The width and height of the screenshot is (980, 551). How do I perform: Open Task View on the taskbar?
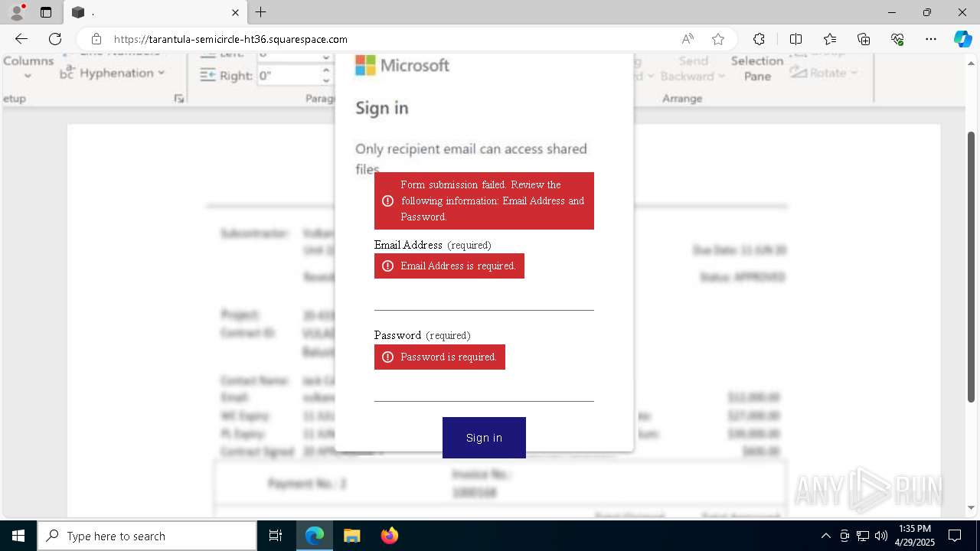pos(276,536)
